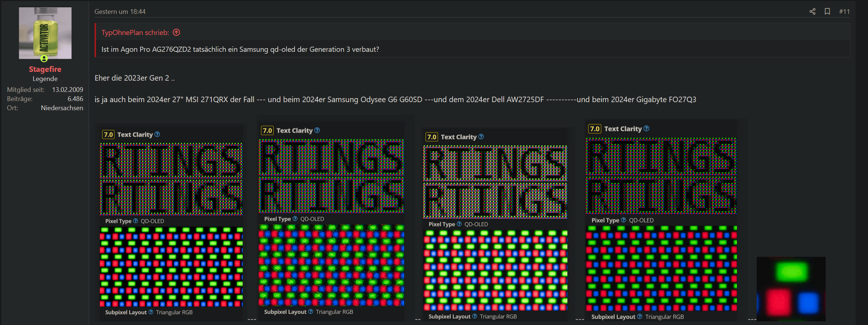Open Stagefire's avatar image
Viewport: 868px width, 325px height.
45,33
